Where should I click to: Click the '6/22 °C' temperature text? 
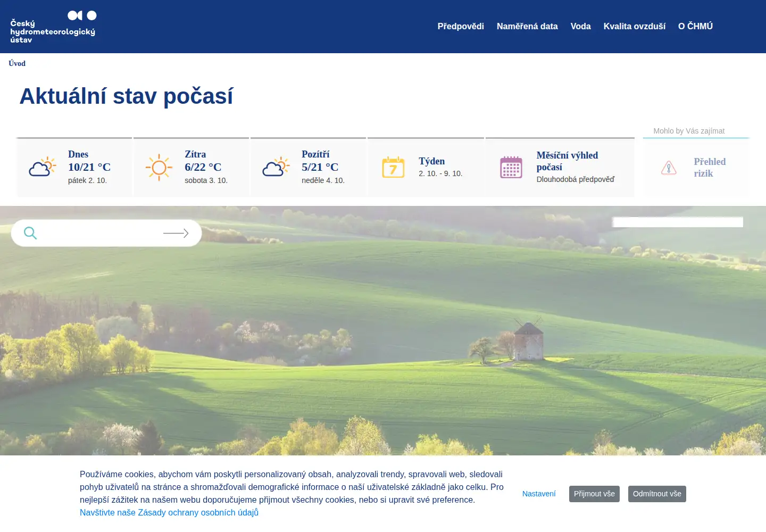click(x=203, y=167)
